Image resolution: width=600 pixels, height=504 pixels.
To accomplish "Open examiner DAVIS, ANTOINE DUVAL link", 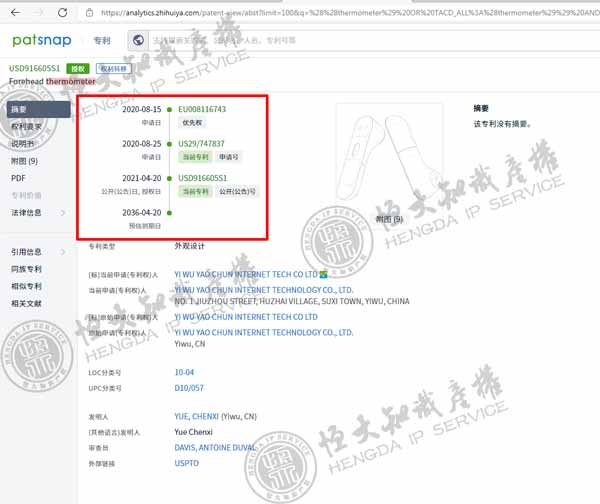I will [x=215, y=448].
